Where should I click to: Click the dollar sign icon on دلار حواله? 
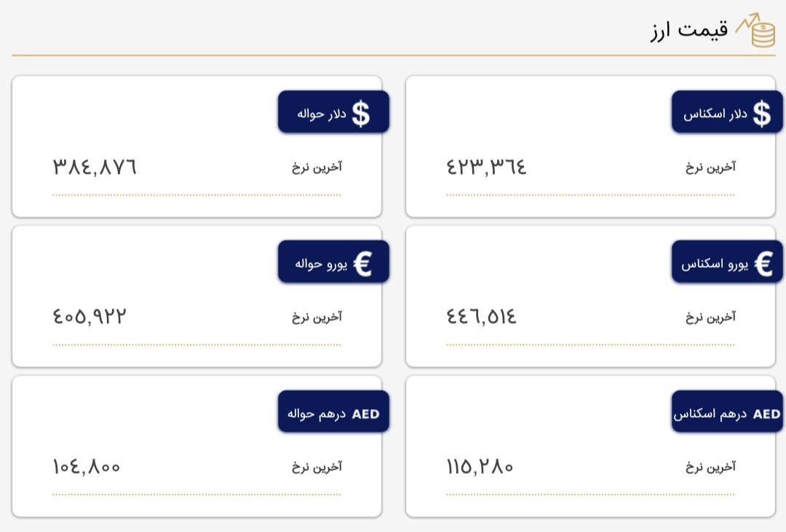[x=361, y=114]
